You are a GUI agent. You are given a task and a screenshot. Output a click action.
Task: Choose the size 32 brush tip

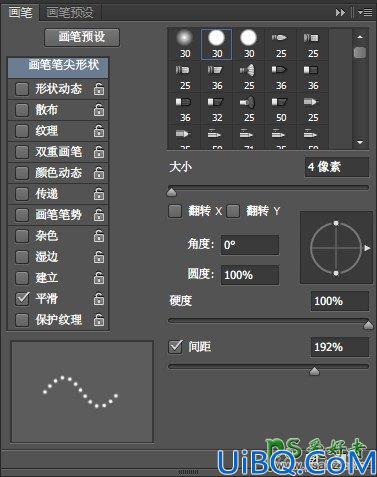(217, 109)
